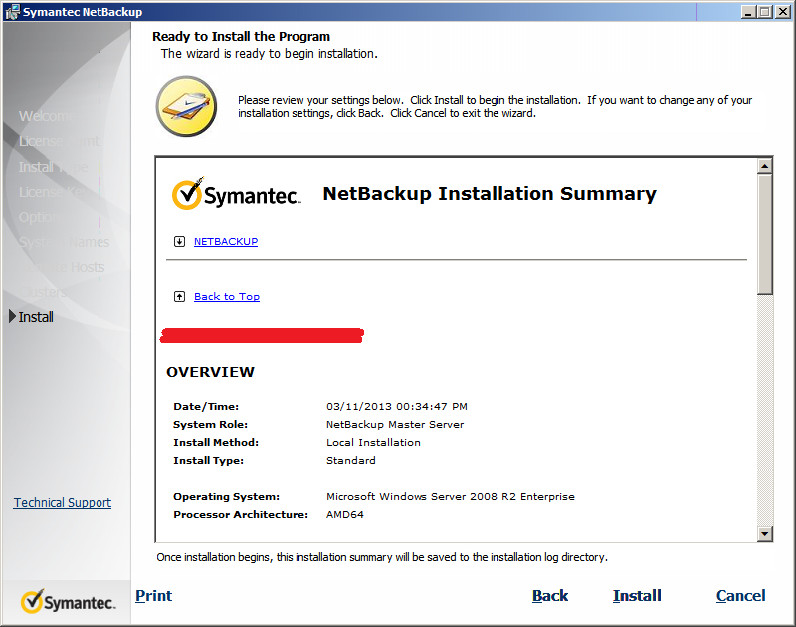Click the Symantec logo at bottom left
Screen dimensions: 796x627
pos(68,602)
